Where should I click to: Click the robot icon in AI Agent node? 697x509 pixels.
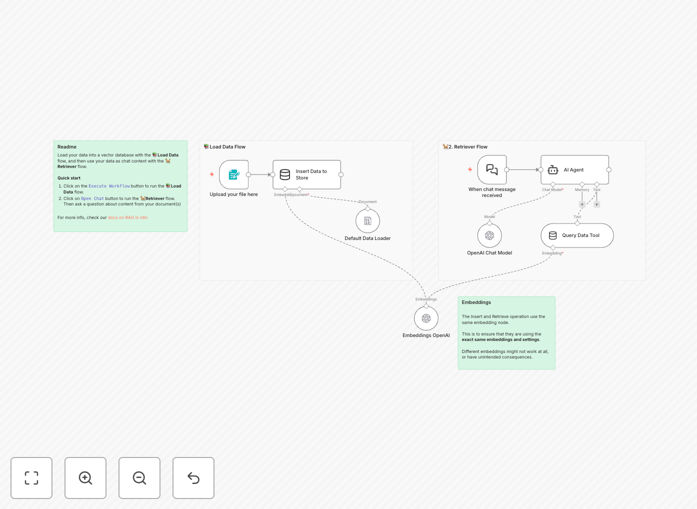click(x=553, y=170)
